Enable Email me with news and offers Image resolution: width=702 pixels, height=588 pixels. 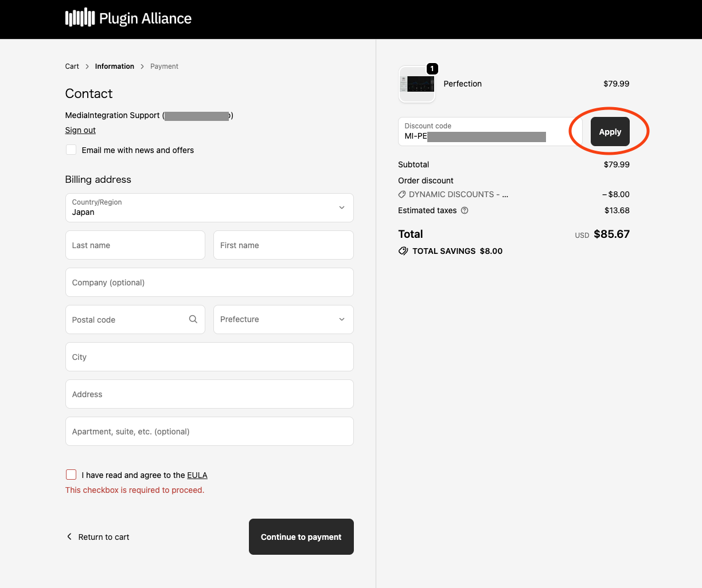tap(71, 150)
